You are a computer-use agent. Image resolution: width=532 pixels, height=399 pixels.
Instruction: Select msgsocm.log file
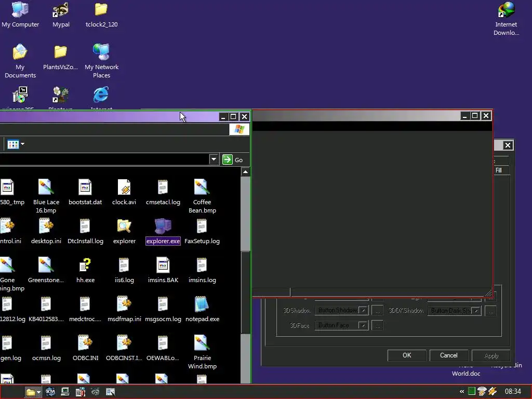(x=163, y=310)
